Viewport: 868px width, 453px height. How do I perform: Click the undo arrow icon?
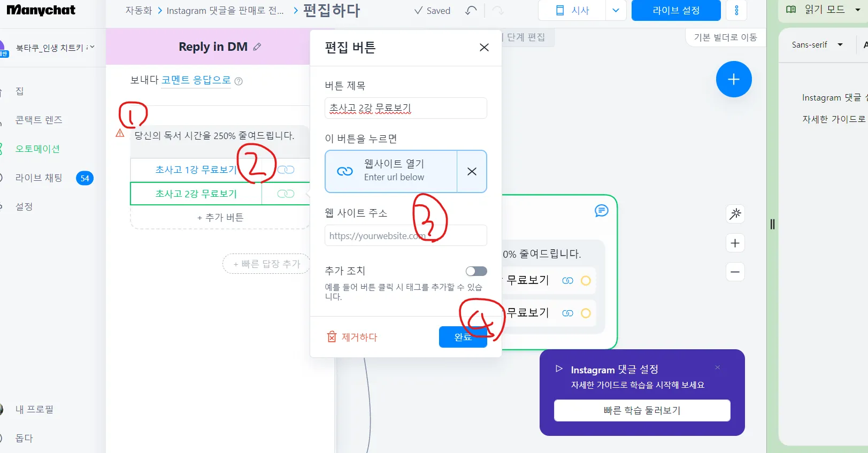coord(471,11)
